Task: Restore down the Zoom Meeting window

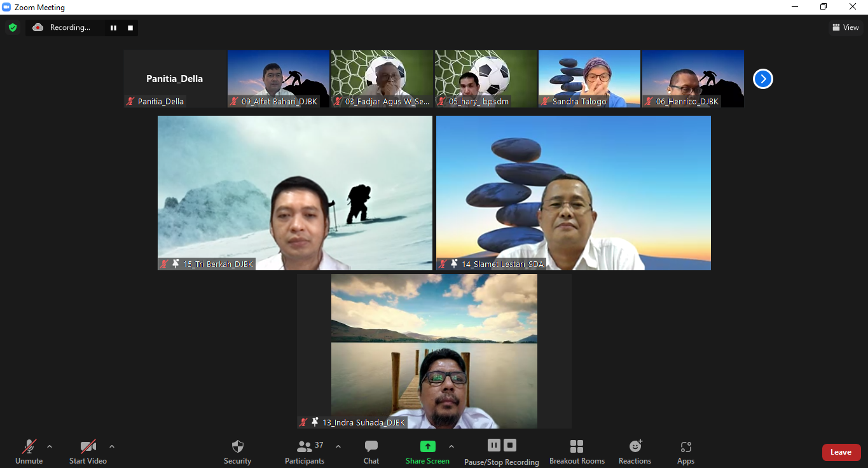Action: [823, 7]
